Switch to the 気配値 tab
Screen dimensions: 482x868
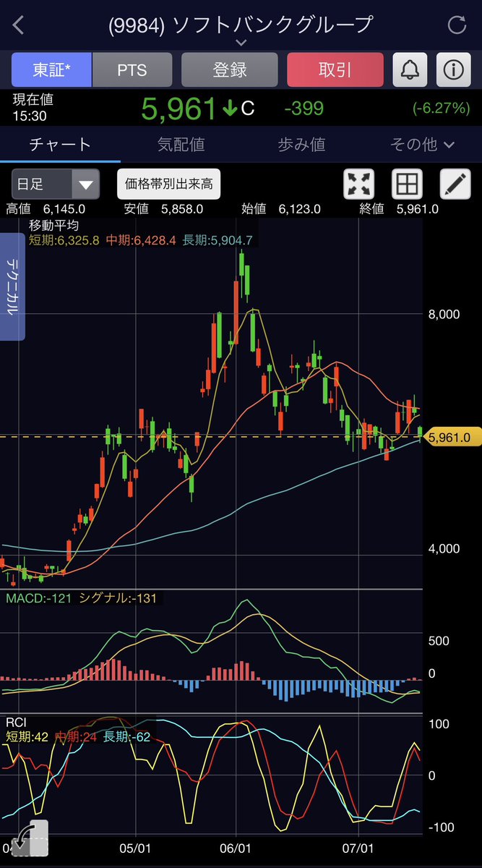181,145
